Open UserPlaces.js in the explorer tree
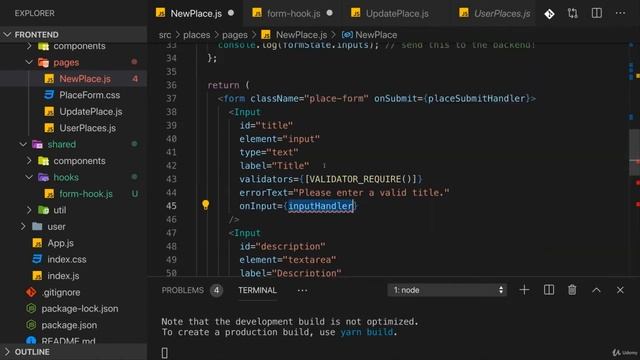 pyautogui.click(x=87, y=128)
